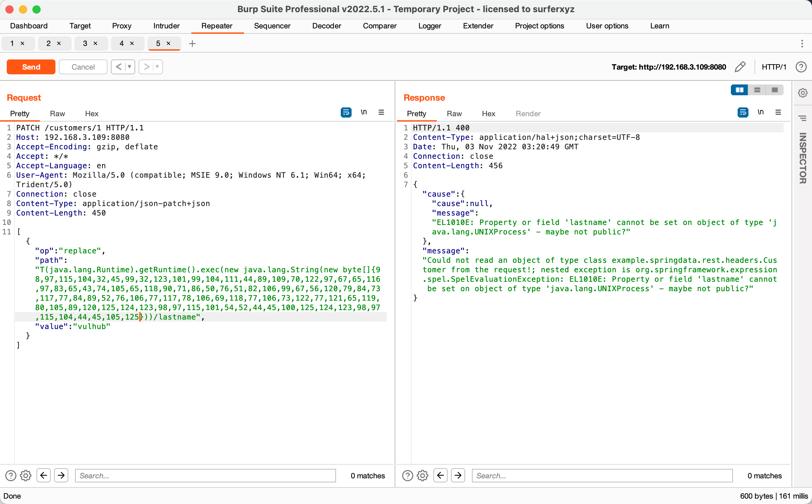Expand the back history dropdown arrow
Image resolution: width=812 pixels, height=504 pixels.
(x=129, y=67)
